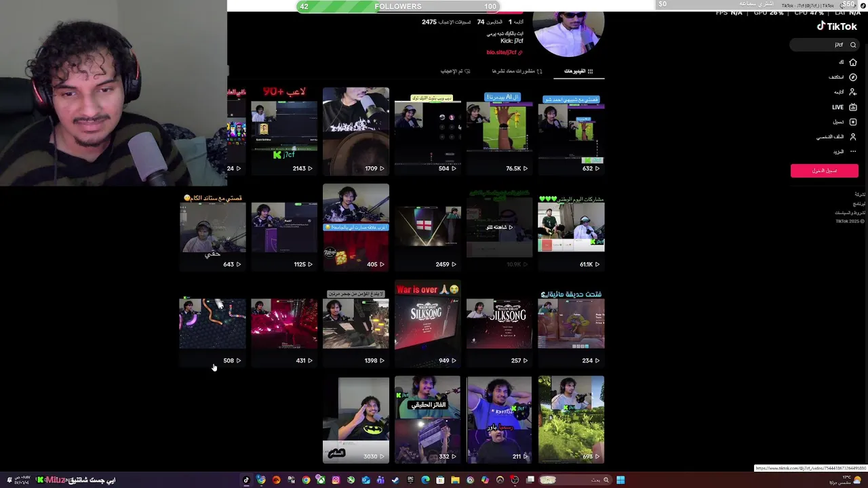Click the 2475 likes count
Image resolution: width=868 pixels, height=488 pixels.
(429, 22)
